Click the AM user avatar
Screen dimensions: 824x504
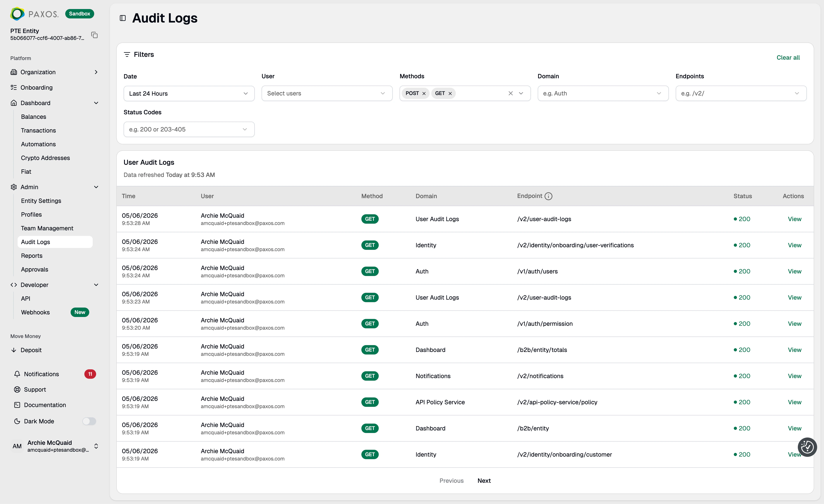(17, 446)
